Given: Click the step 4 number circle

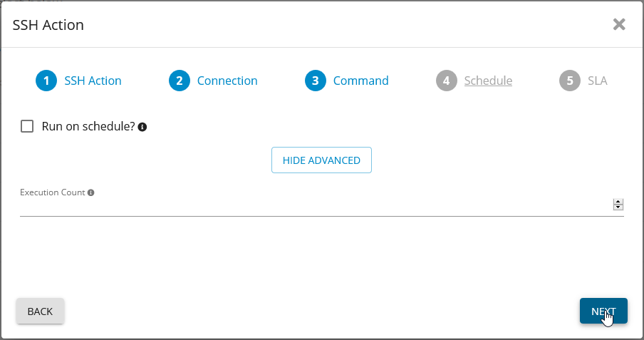Looking at the screenshot, I should (x=446, y=81).
